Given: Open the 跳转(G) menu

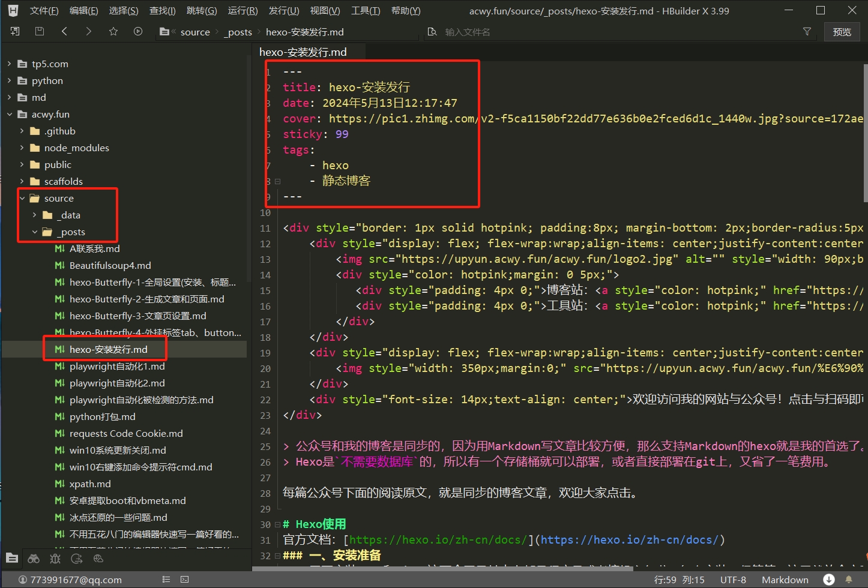Looking at the screenshot, I should click(202, 10).
